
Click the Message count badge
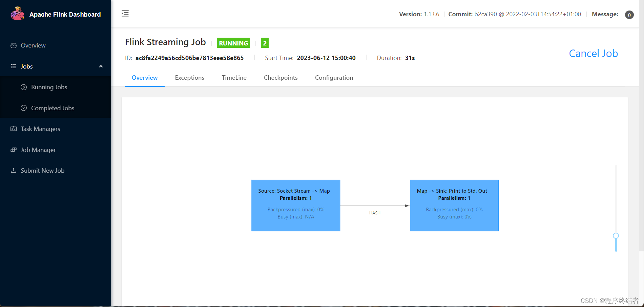629,15
